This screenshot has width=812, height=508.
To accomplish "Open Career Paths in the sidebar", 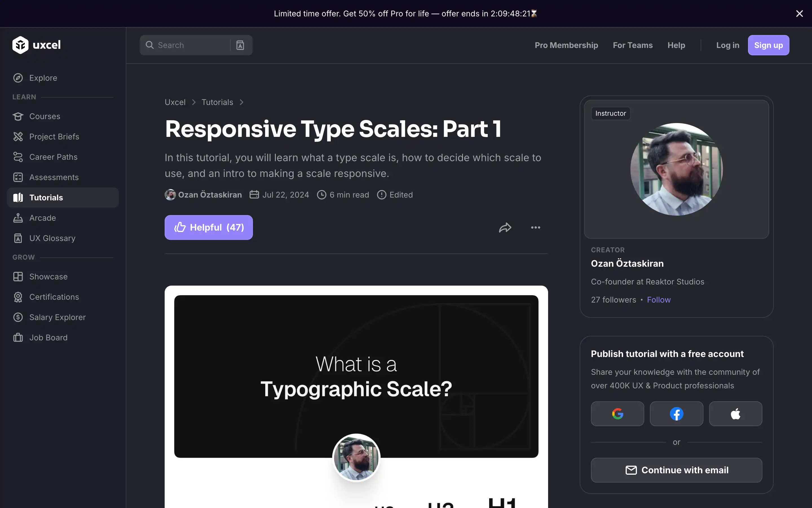I will (63, 157).
